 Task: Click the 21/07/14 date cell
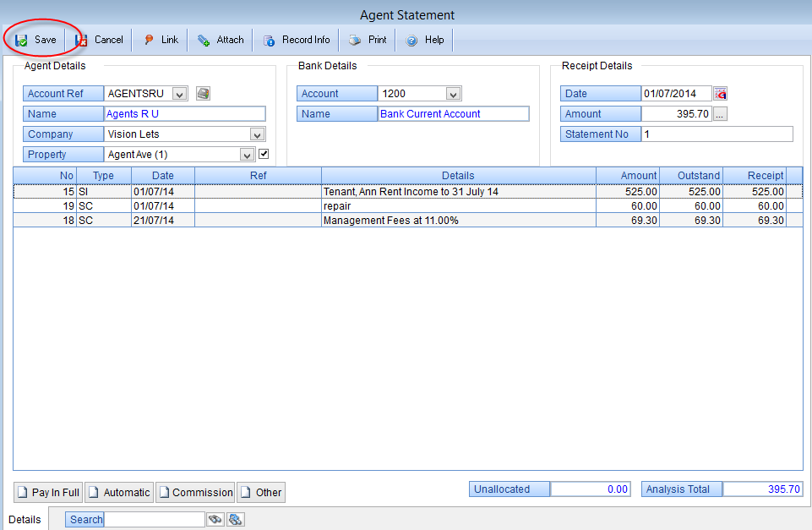click(x=163, y=221)
